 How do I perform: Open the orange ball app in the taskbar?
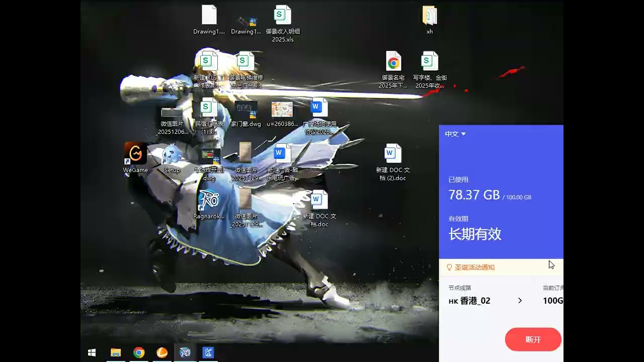coord(162,353)
